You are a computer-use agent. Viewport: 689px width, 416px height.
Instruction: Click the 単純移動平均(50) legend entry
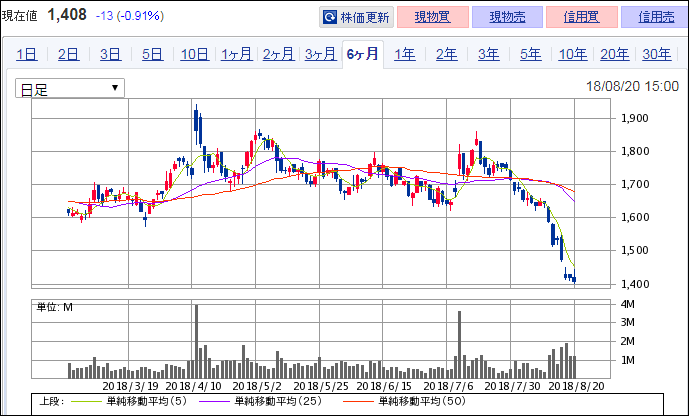pos(405,401)
